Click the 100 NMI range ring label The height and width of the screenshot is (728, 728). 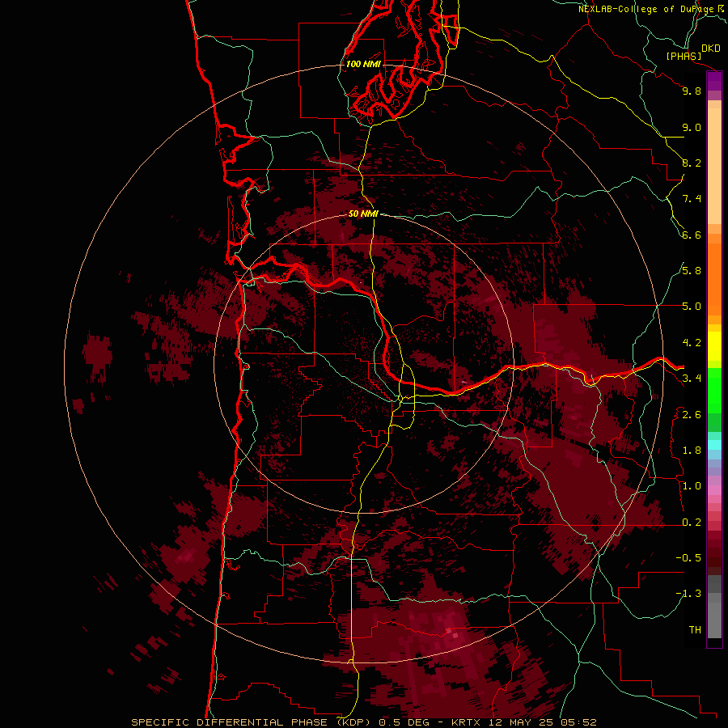click(x=363, y=64)
